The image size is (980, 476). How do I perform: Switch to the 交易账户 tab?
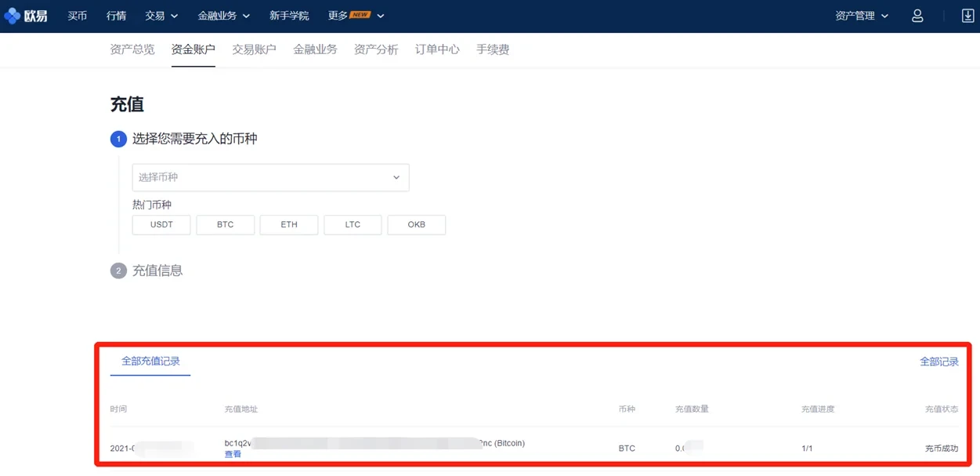[254, 49]
